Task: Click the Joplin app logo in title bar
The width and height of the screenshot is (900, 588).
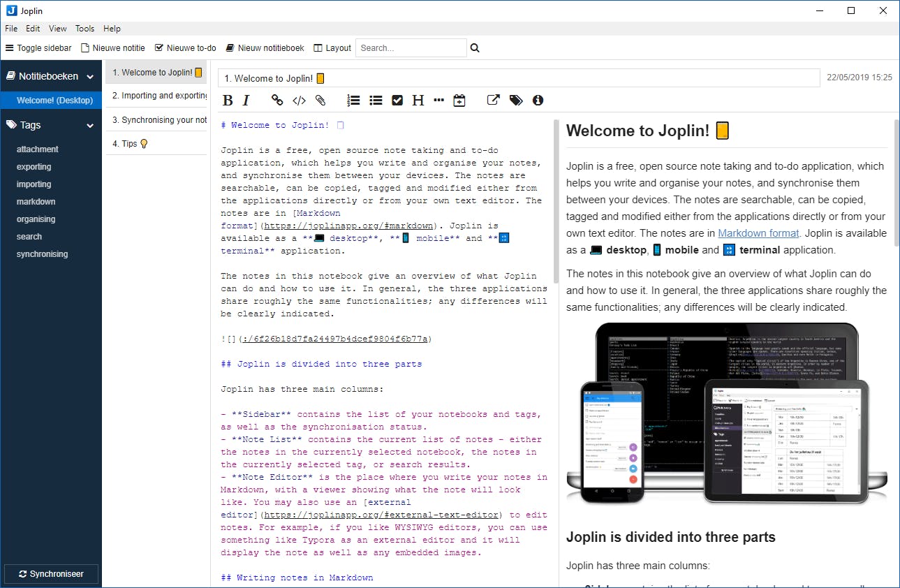Action: [x=11, y=10]
